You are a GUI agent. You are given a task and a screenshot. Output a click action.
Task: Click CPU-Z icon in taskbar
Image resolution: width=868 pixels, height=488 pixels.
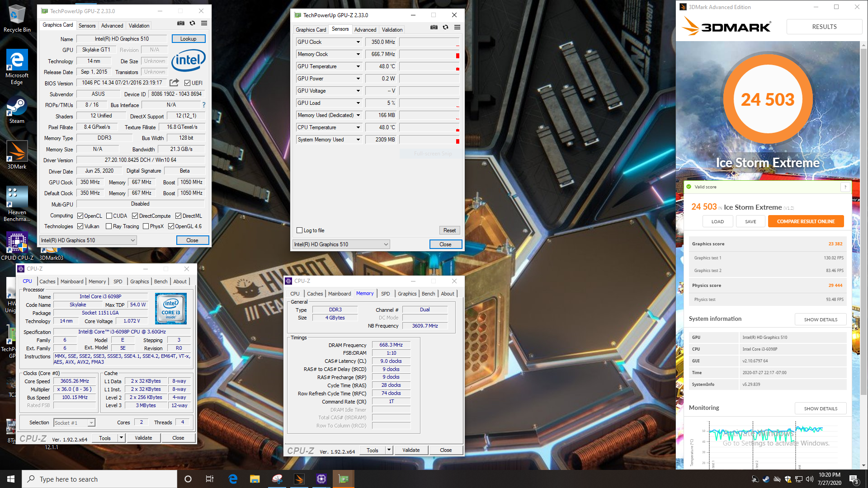point(321,479)
